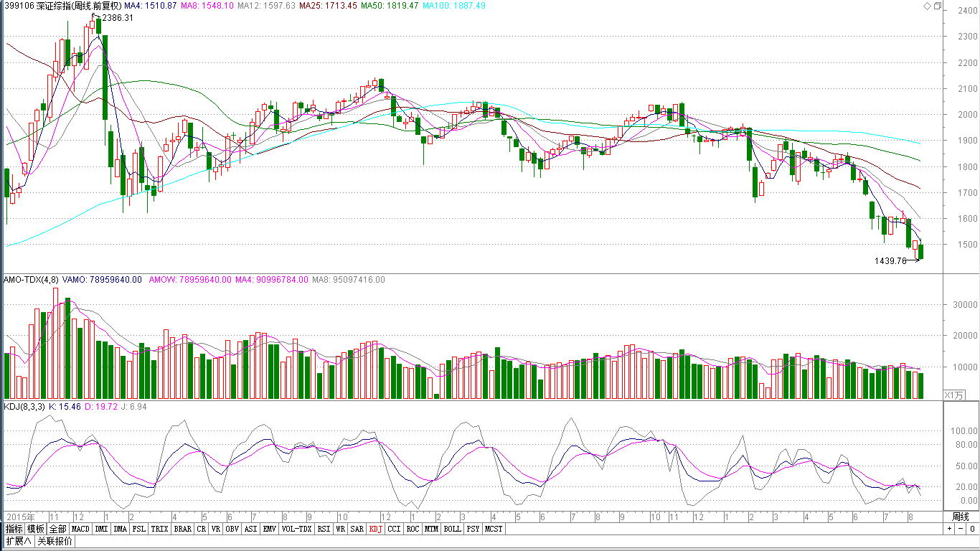
Task: Select the PSY indicator tab
Action: tap(473, 529)
